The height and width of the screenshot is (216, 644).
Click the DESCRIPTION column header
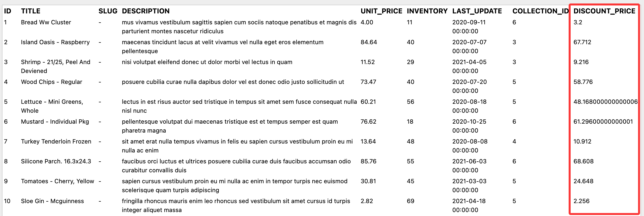[x=146, y=11]
